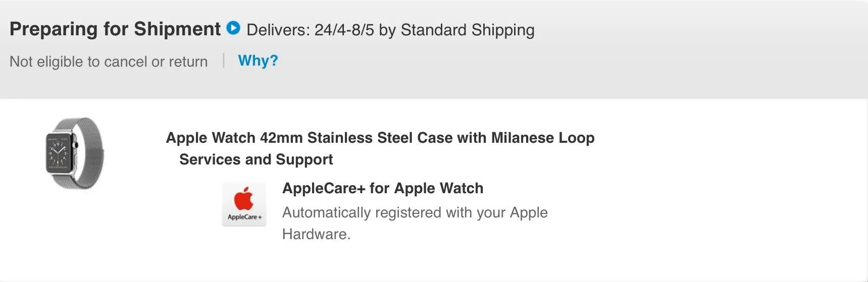Click "Not eligible to cancel or return" text

click(109, 62)
